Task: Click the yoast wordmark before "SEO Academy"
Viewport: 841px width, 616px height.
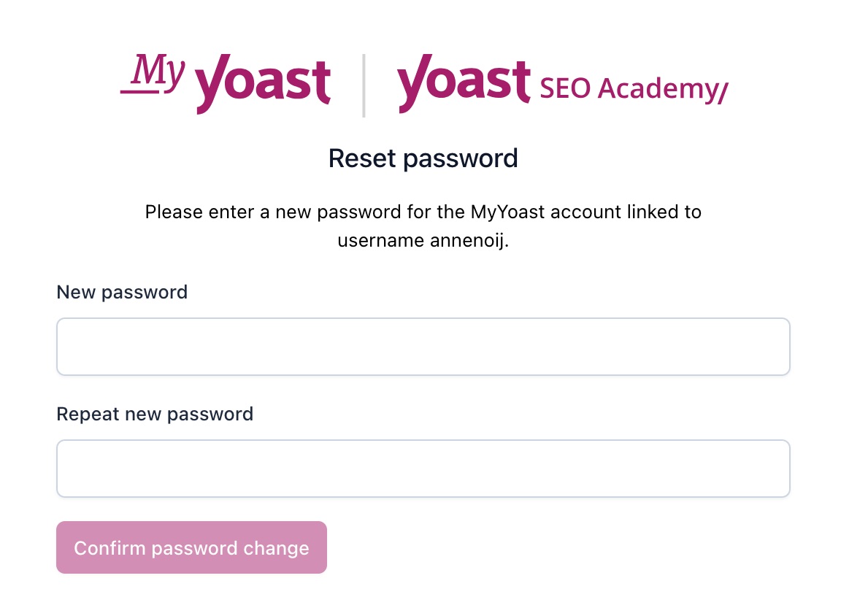Action: tap(464, 84)
